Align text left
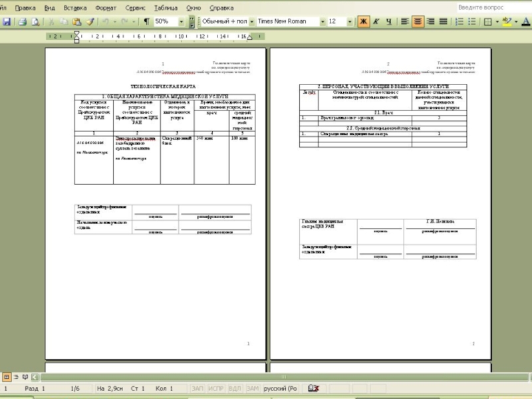This screenshot has width=532, height=399. [x=404, y=22]
